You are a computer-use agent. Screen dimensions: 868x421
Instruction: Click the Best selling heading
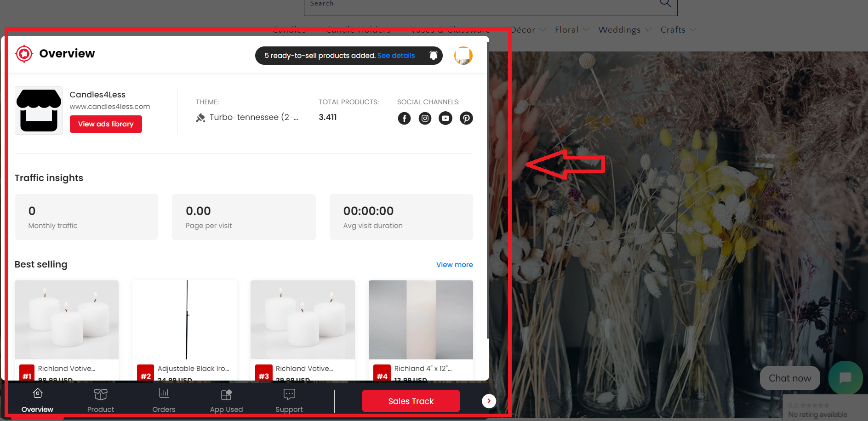click(x=41, y=265)
